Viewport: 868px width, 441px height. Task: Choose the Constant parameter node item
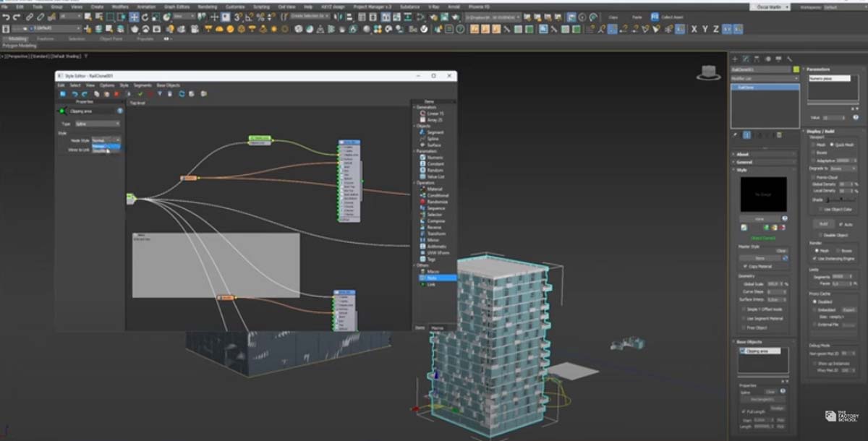coord(433,164)
